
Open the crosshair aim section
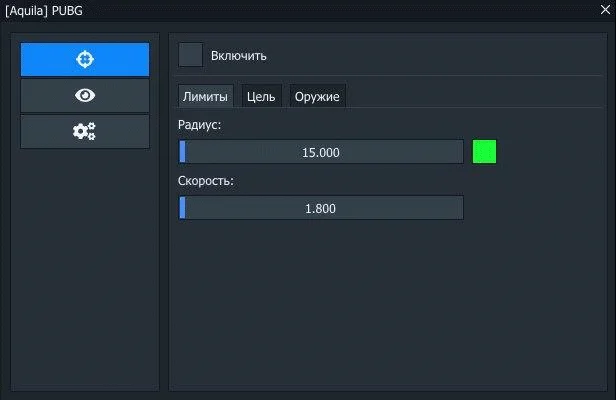(x=85, y=59)
